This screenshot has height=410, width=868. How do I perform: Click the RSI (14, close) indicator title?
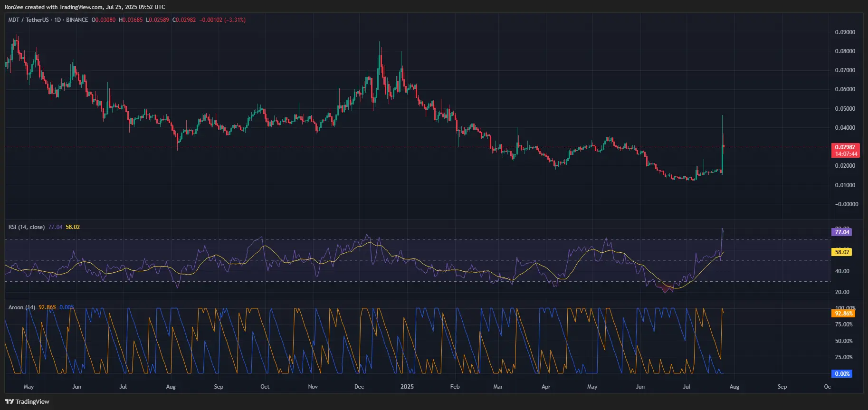(x=27, y=227)
